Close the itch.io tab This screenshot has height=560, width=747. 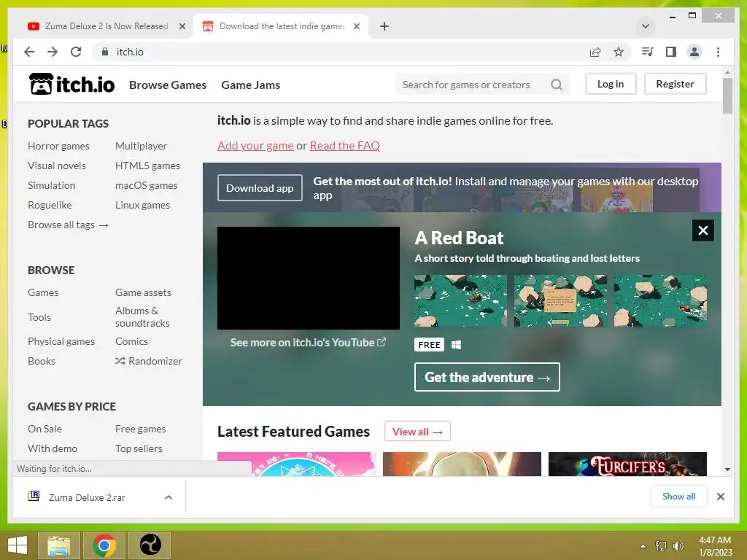(356, 26)
